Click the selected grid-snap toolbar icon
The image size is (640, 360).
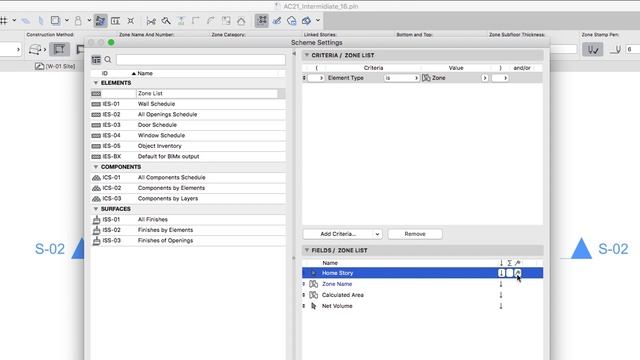pyautogui.click(x=262, y=20)
